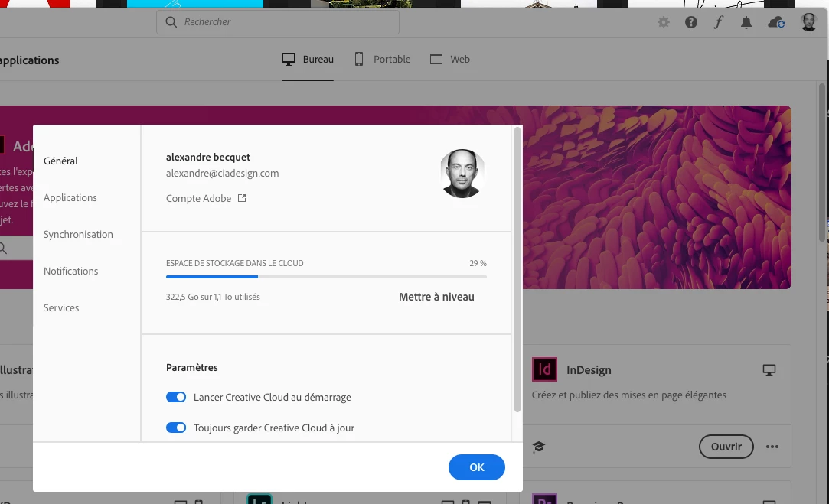Click the InDesign app icon
Screen dimensions: 829x504
tap(544, 369)
